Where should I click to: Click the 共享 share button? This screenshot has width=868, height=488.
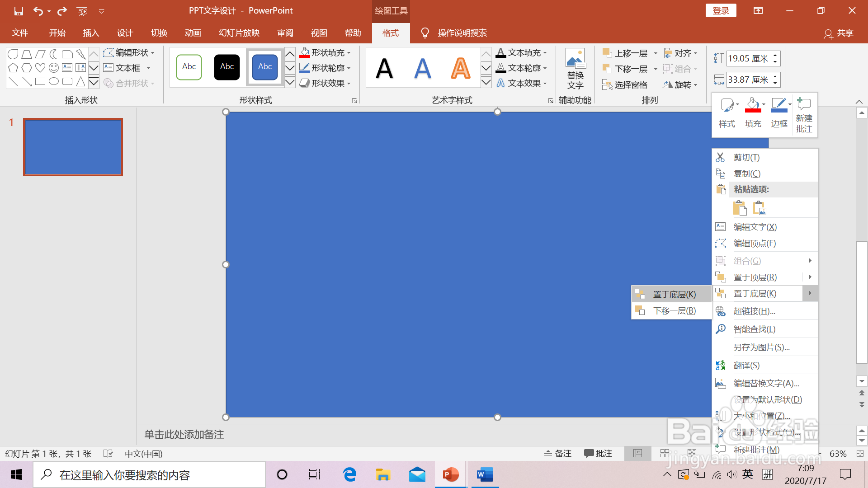(x=839, y=33)
